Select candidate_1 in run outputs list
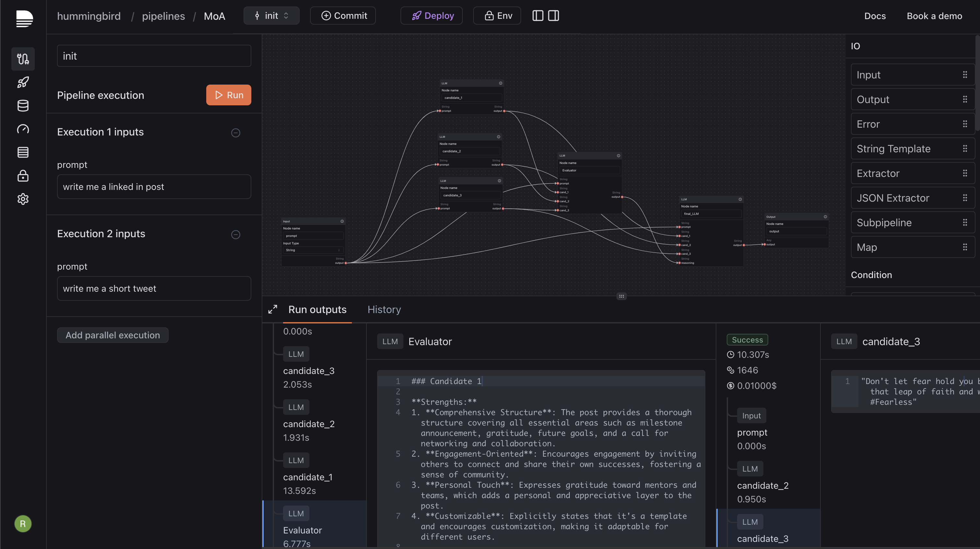The width and height of the screenshot is (980, 549). point(307,477)
